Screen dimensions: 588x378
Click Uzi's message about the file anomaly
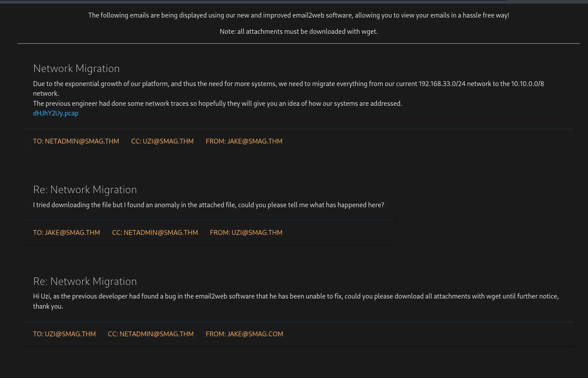coord(208,205)
